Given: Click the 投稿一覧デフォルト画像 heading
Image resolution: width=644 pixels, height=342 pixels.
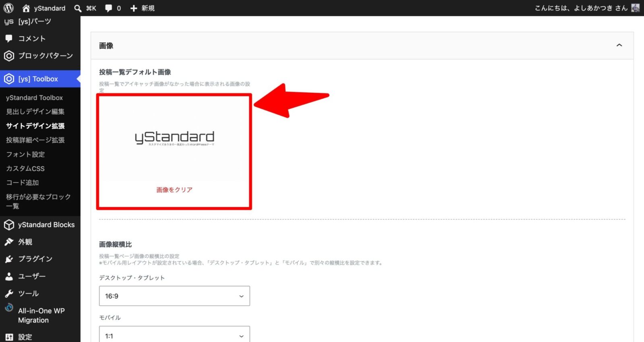Looking at the screenshot, I should point(135,72).
